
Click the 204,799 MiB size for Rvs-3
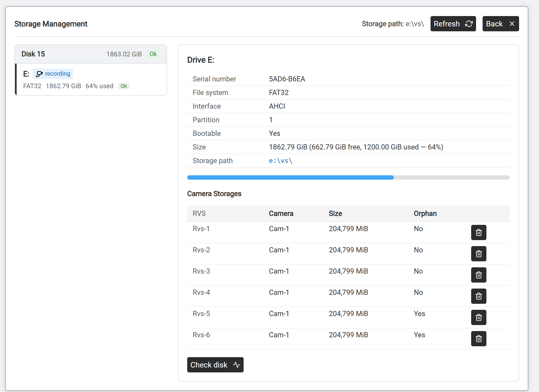pyautogui.click(x=348, y=271)
